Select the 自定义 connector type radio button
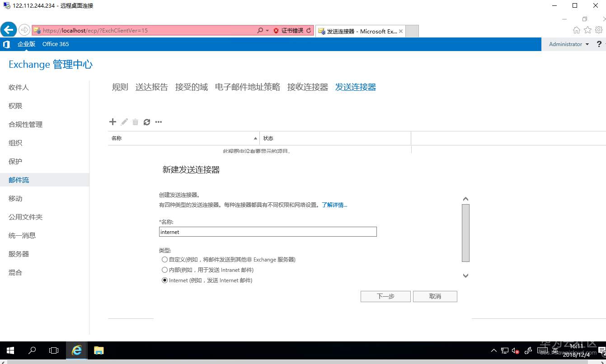 pos(165,259)
